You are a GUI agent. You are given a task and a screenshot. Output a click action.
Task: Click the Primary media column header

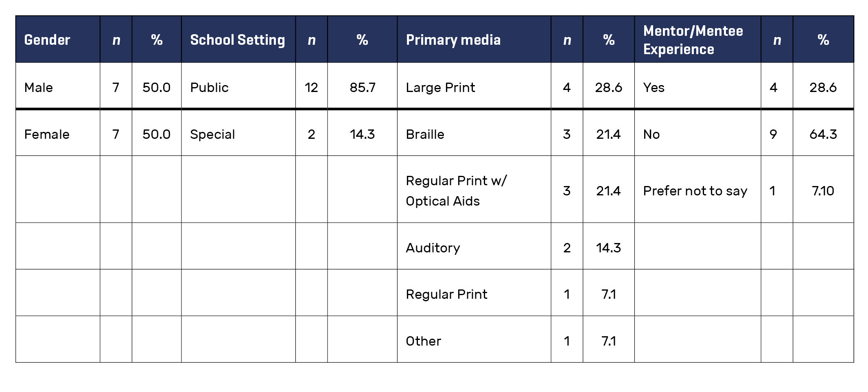point(453,40)
